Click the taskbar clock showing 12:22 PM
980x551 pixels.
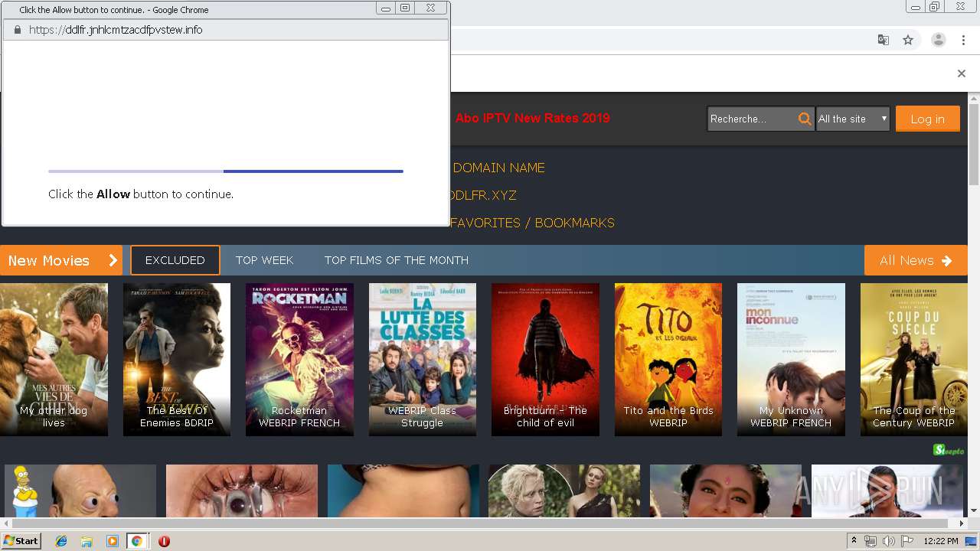(x=941, y=541)
